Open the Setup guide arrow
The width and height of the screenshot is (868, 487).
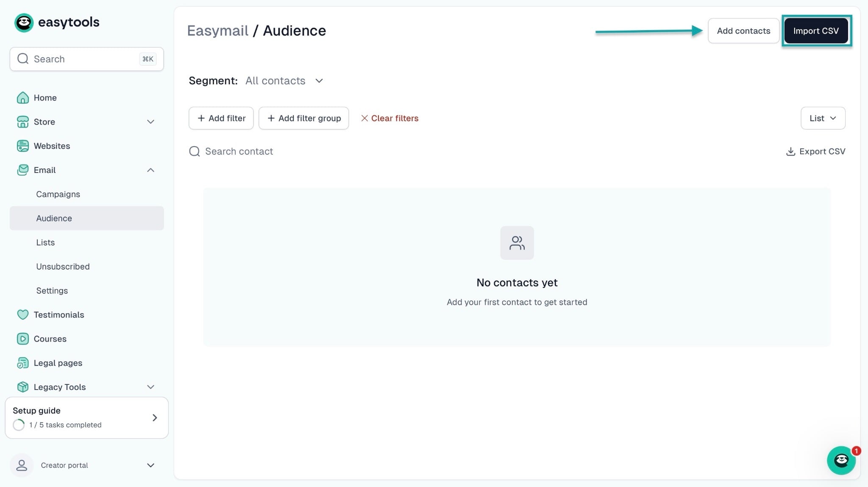[x=155, y=418]
